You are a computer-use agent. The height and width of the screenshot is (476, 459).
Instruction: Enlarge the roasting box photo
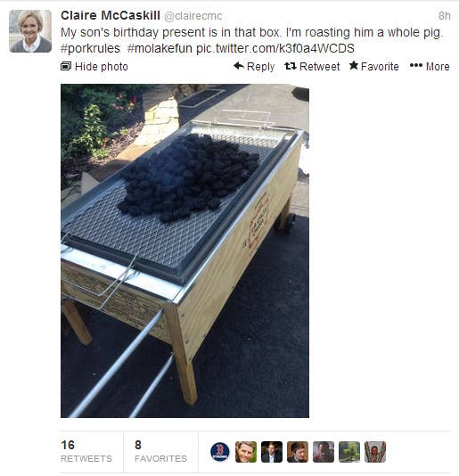click(184, 250)
